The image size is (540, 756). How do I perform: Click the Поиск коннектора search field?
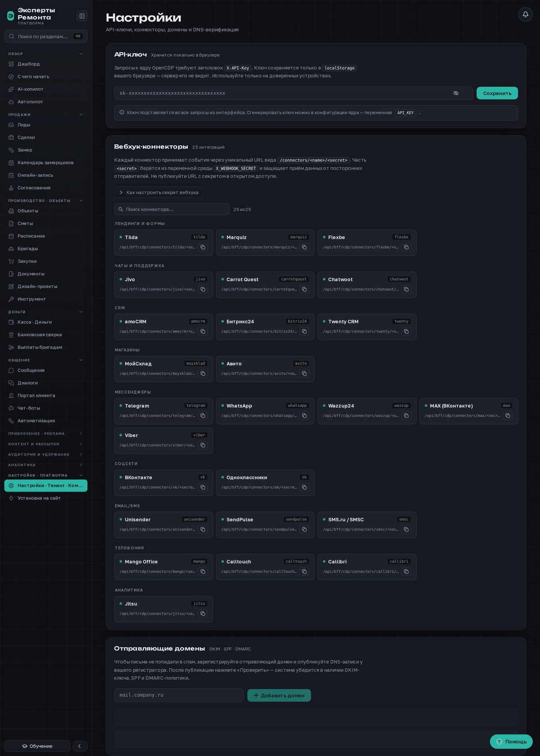click(x=171, y=209)
